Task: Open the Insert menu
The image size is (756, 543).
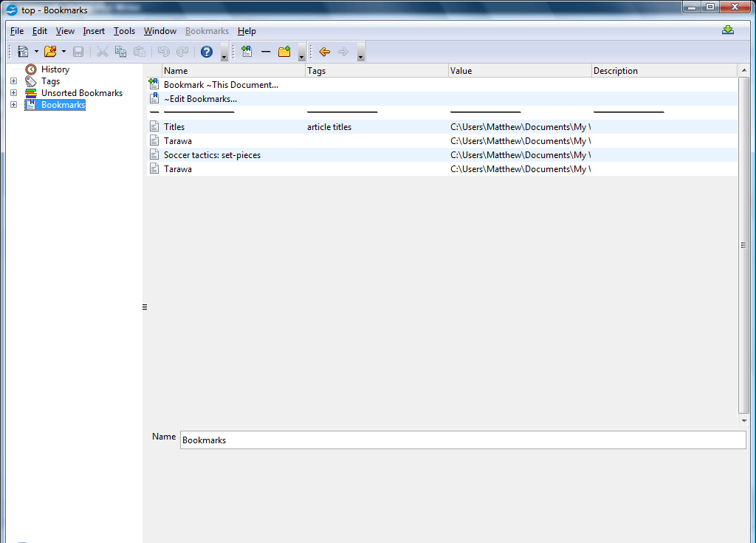Action: (94, 31)
